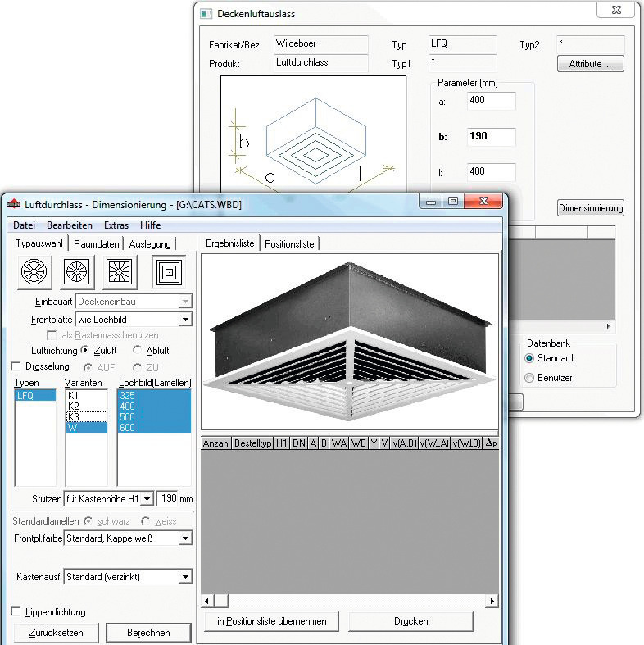Select the round diffuser in square plate icon
Screen dimensions: 644x645
pos(76,271)
